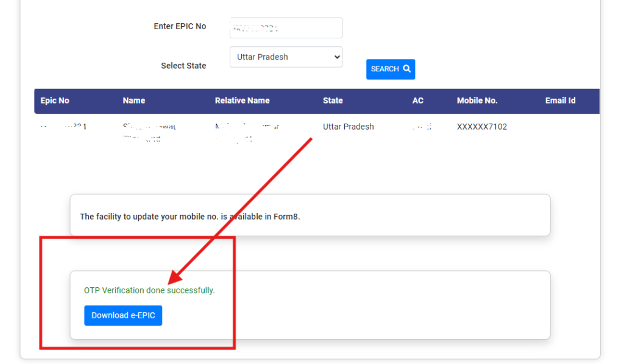The height and width of the screenshot is (364, 624).
Task: Click the magnifying glass icon in SEARCH
Action: [407, 69]
